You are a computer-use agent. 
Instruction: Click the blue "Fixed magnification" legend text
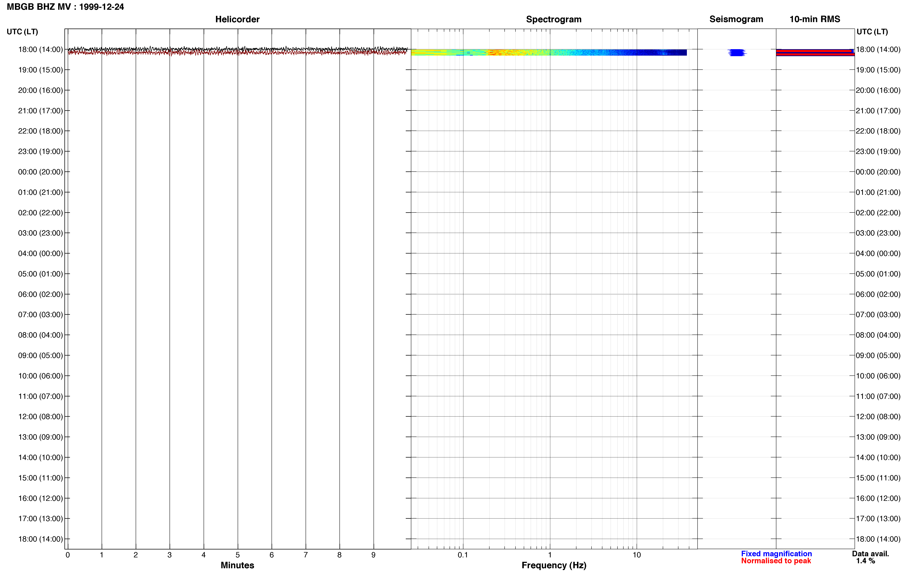(776, 554)
